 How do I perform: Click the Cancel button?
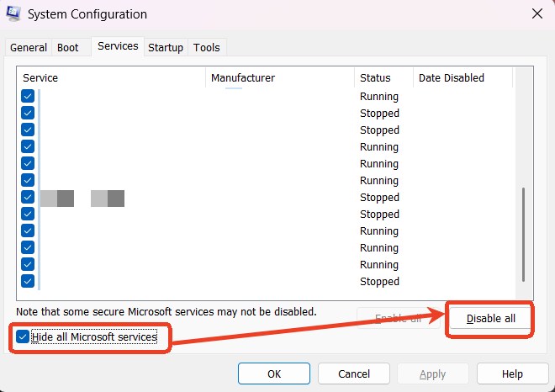point(354,373)
